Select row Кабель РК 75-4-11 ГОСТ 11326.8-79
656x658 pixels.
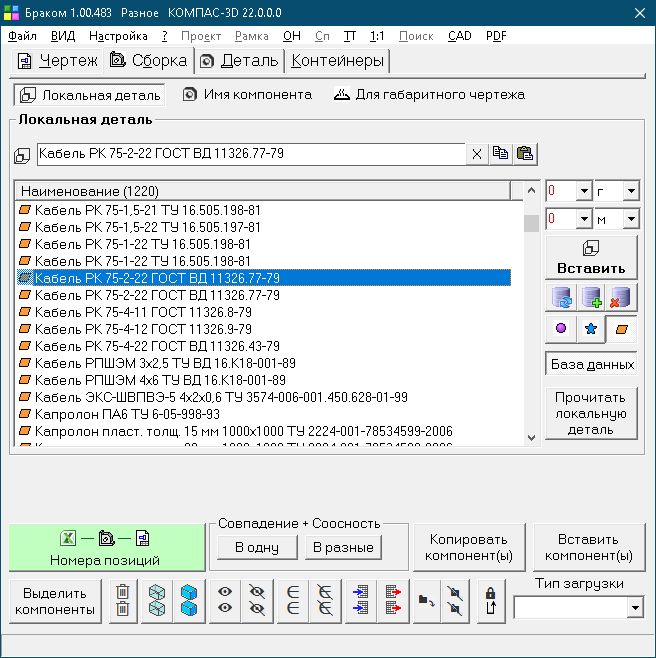pos(264,312)
